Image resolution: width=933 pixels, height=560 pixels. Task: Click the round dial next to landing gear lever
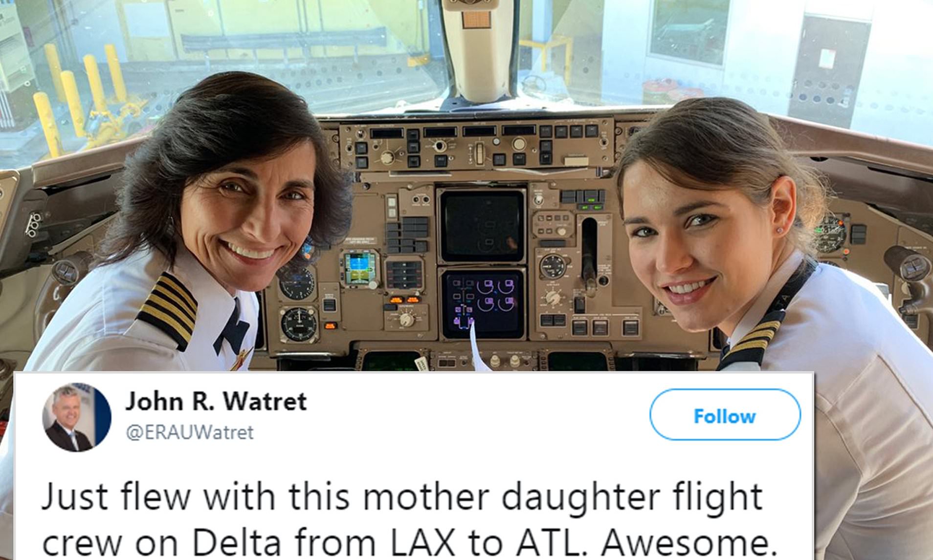(x=553, y=267)
